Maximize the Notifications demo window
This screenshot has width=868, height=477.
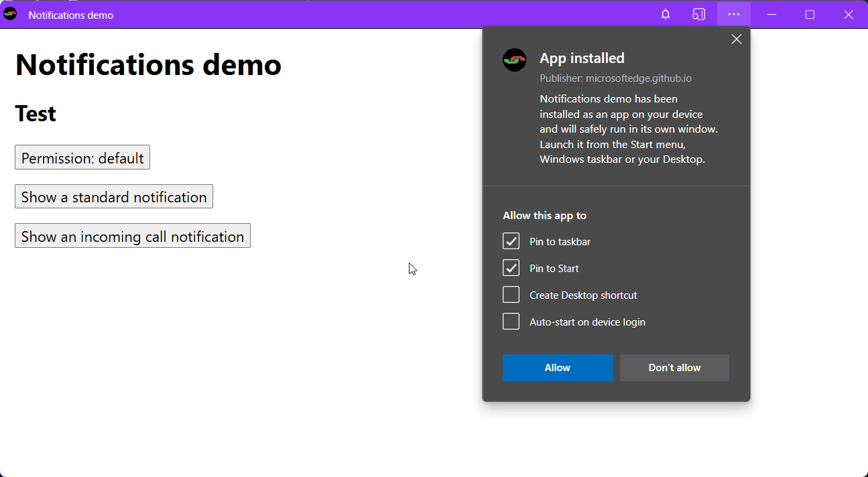[810, 15]
